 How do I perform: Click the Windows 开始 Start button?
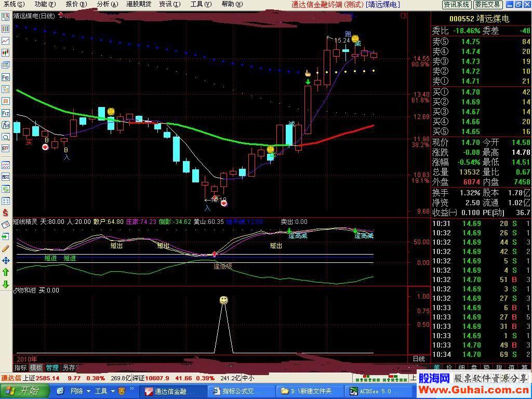point(24,391)
